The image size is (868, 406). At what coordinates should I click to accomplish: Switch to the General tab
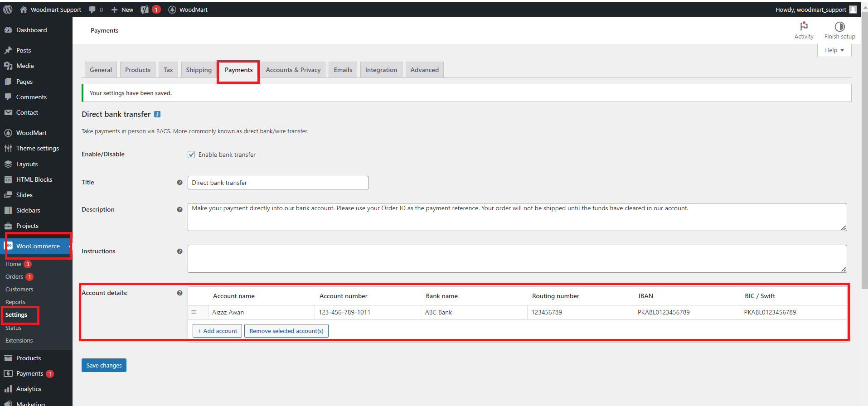pos(101,70)
